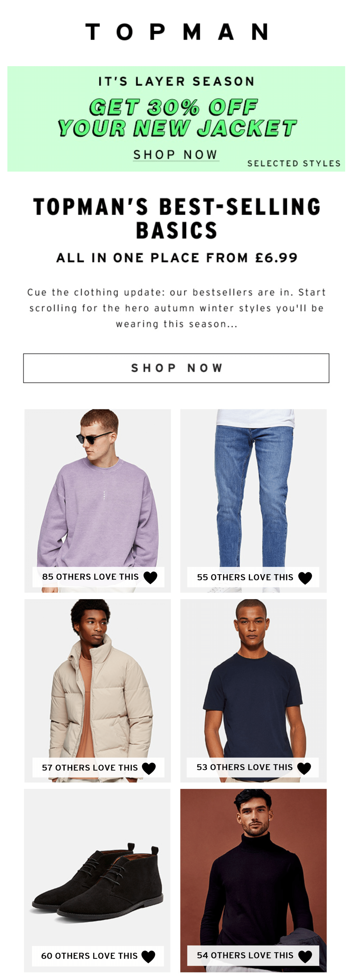The width and height of the screenshot is (352, 980).
Task: Tap heart beside 57 others love this
Action: [149, 769]
